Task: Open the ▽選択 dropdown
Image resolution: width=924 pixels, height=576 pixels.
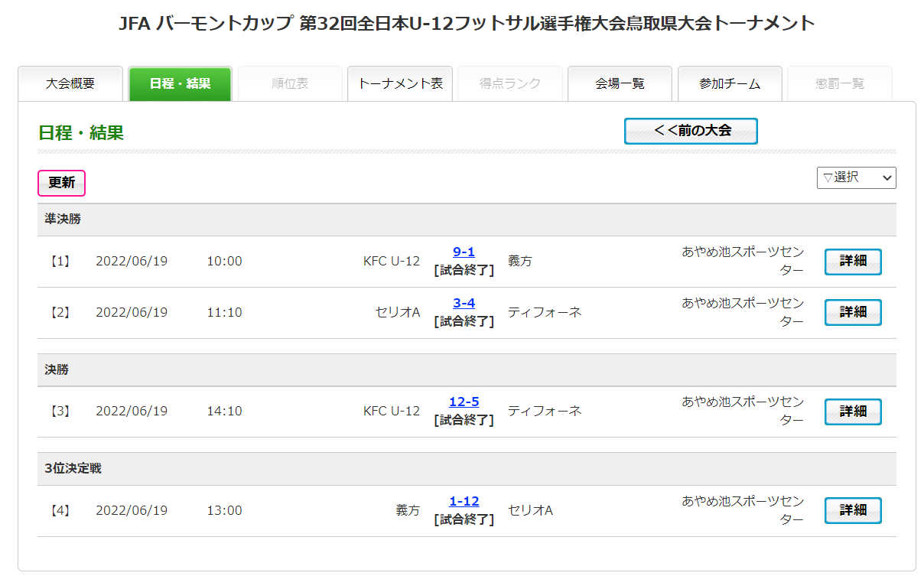Action: tap(856, 177)
